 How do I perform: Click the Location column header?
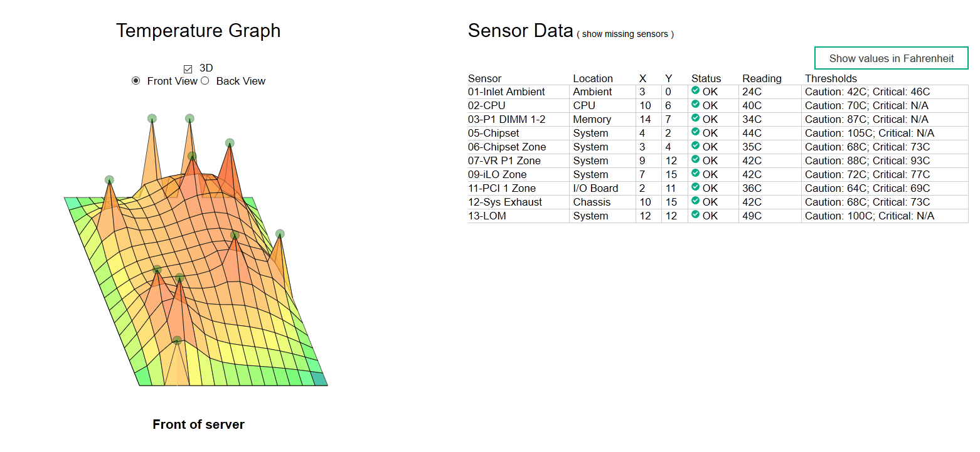(x=592, y=78)
